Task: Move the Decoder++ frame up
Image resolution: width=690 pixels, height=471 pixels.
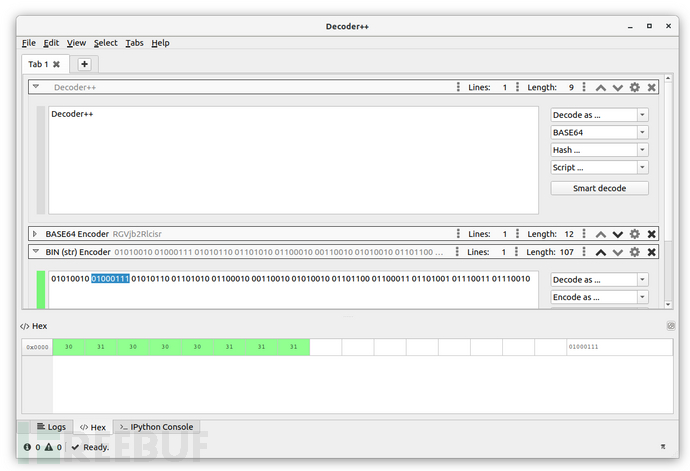Action: point(601,87)
